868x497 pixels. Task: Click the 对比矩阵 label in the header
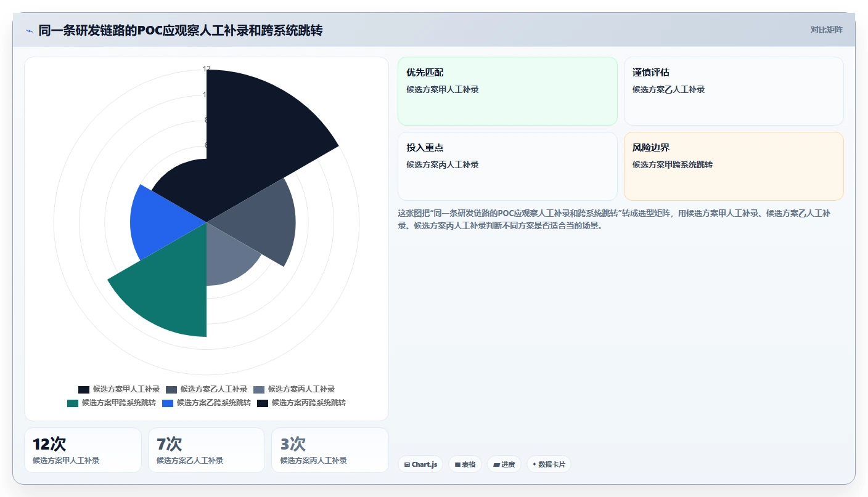(x=826, y=30)
